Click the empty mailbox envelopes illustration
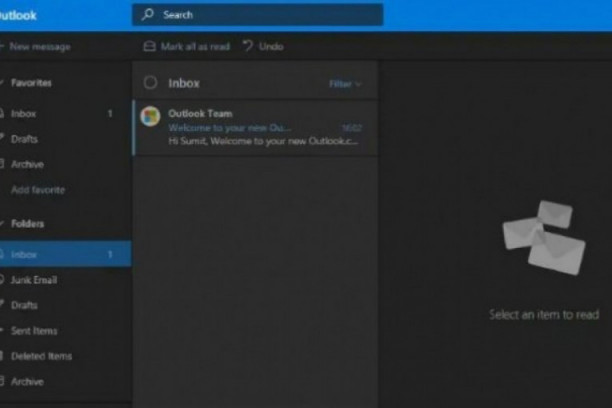Viewport: 612px width, 408px height. (542, 236)
